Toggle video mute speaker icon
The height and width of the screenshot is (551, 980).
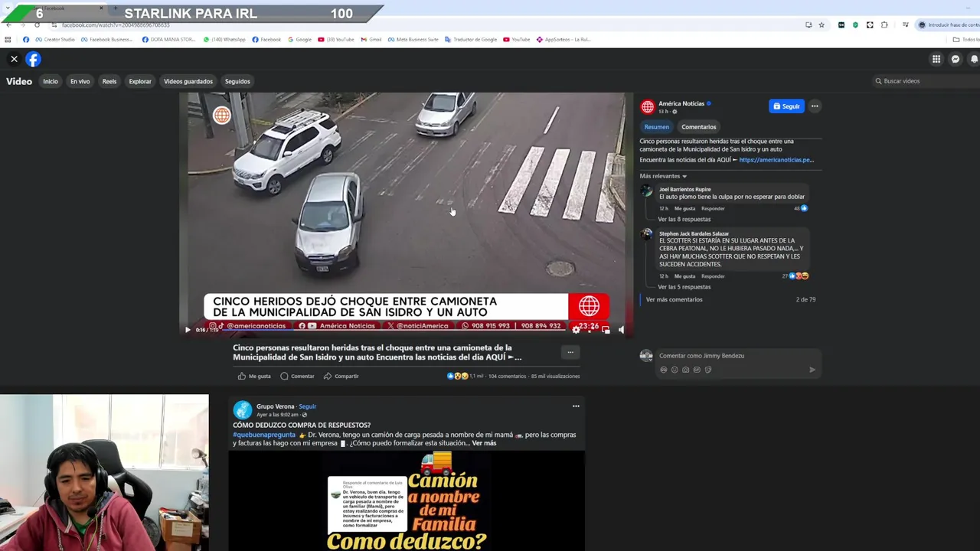621,330
